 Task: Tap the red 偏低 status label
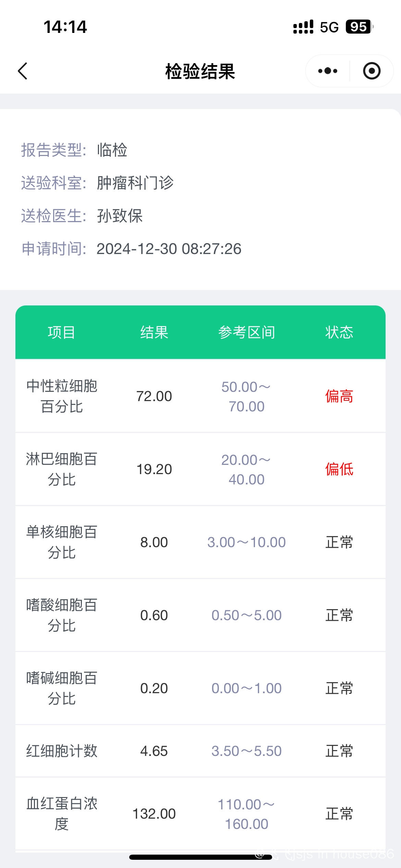click(339, 469)
